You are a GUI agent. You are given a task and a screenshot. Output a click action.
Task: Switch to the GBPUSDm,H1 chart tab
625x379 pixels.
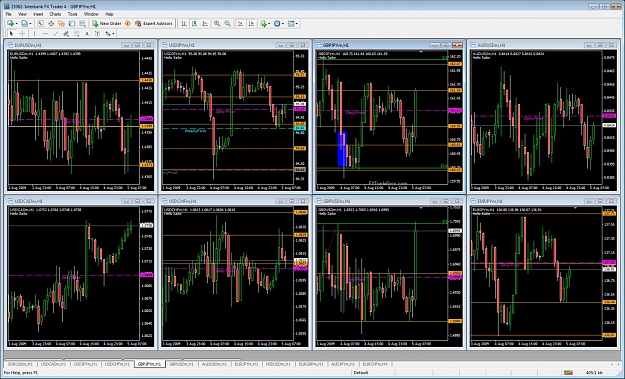(x=181, y=364)
